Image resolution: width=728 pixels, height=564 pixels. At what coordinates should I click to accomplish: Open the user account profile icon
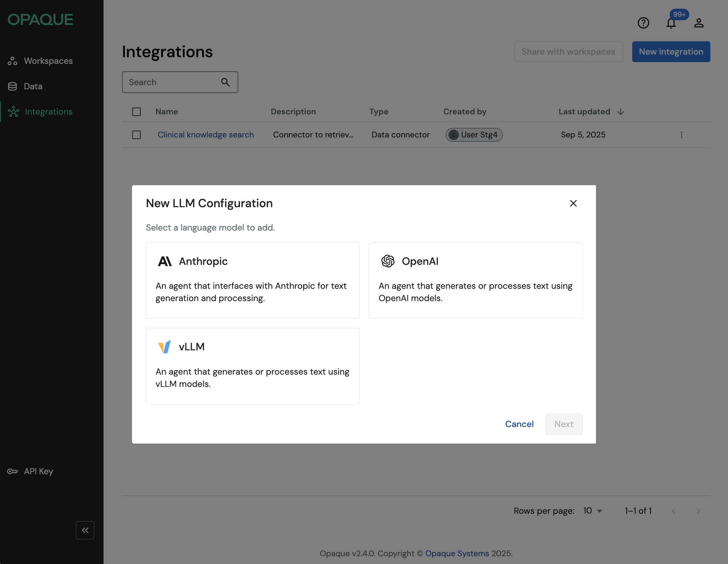click(698, 23)
